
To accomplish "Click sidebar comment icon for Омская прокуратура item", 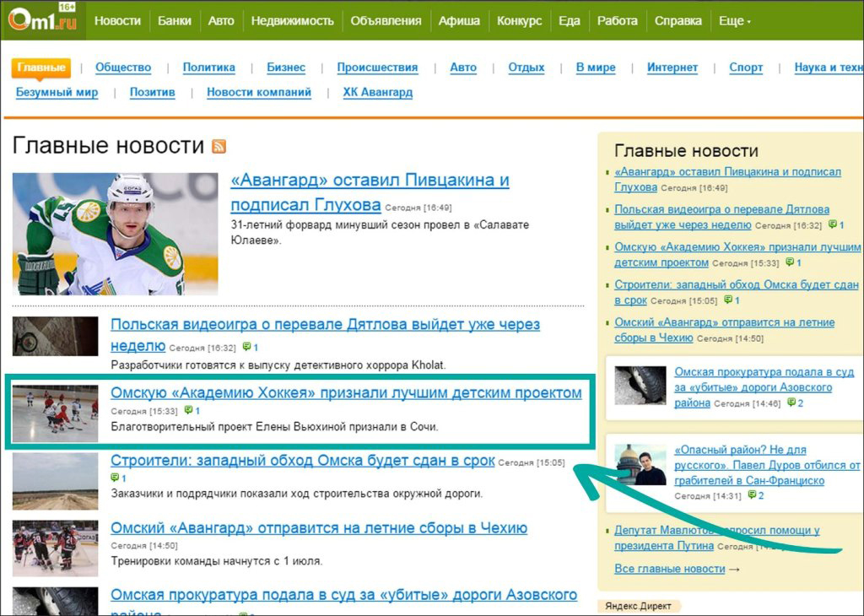I will 791,403.
